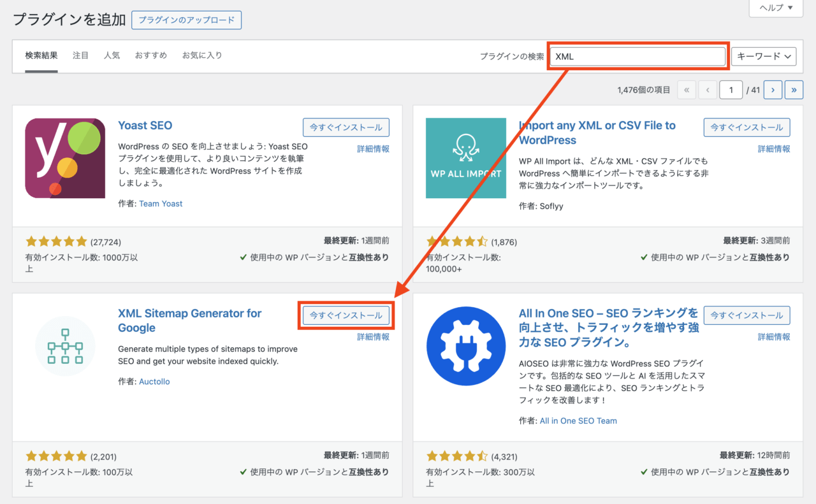Open XML Sitemap Generator for Google title
The image size is (816, 504).
190,320
